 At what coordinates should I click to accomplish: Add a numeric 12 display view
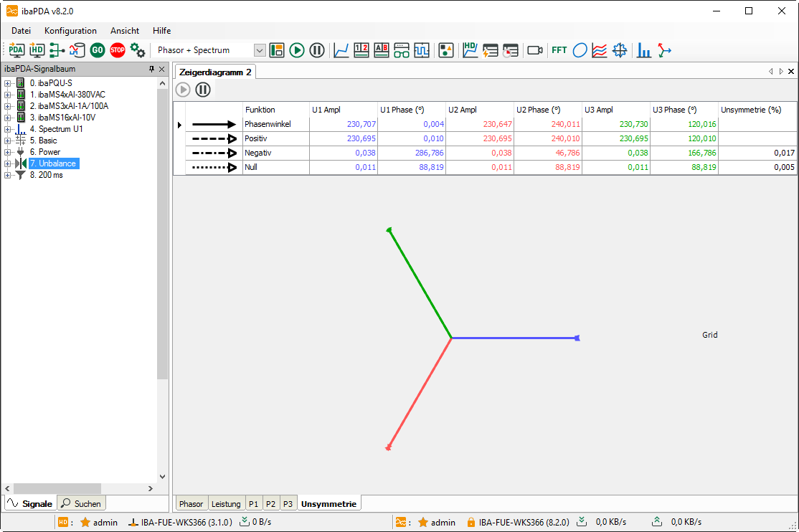click(x=361, y=50)
